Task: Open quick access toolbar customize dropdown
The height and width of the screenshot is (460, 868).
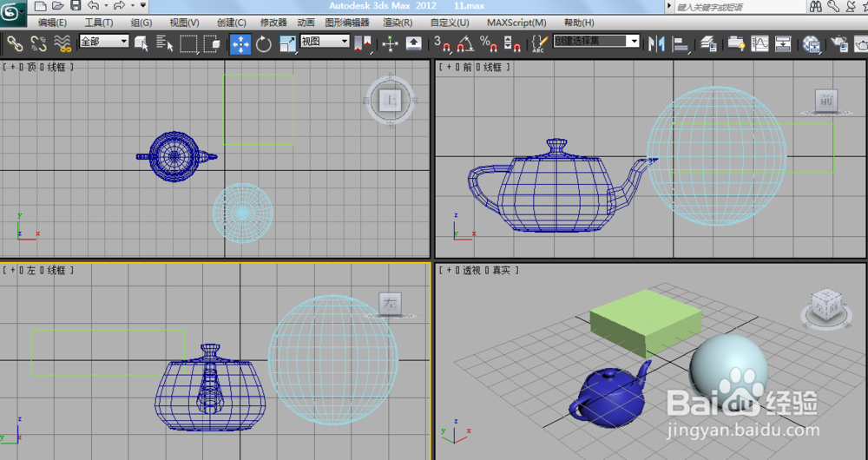Action: (143, 5)
